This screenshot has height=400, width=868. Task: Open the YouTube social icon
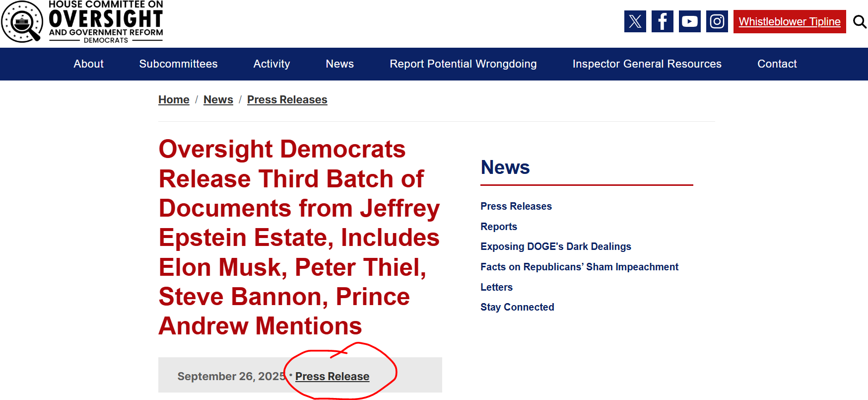coord(689,21)
